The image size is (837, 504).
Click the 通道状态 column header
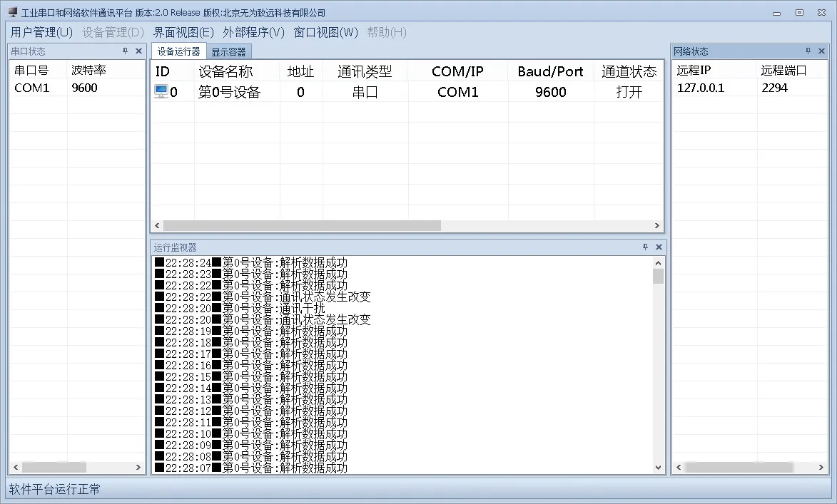click(x=629, y=71)
